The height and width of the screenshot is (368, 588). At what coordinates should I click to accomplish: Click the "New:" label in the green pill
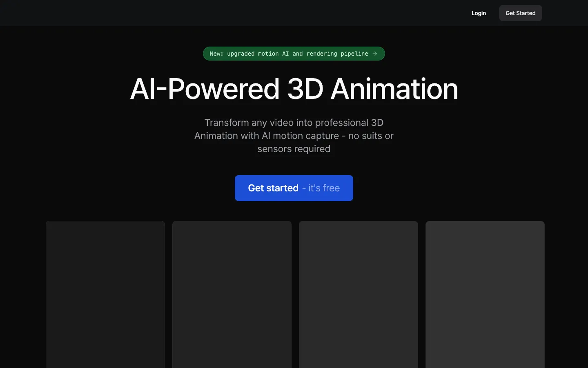tap(216, 54)
